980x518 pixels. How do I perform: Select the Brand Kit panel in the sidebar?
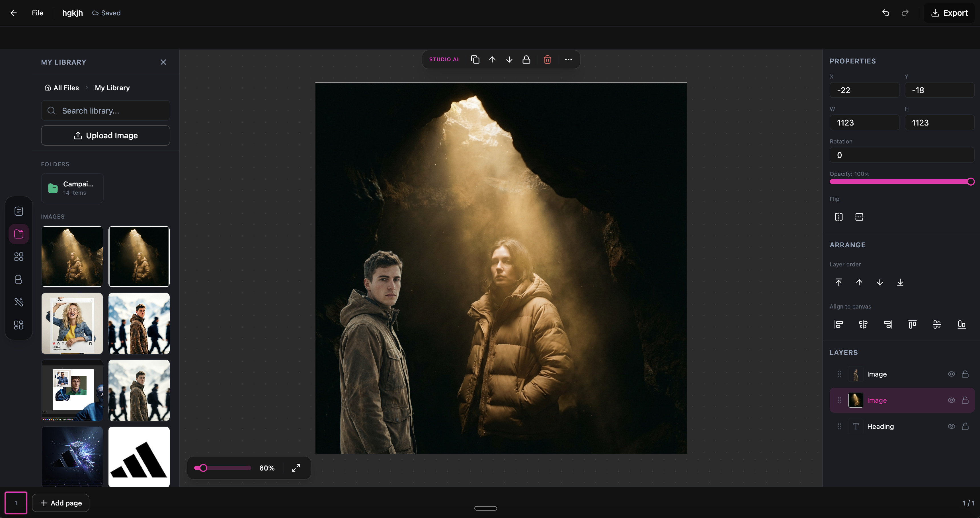click(19, 279)
